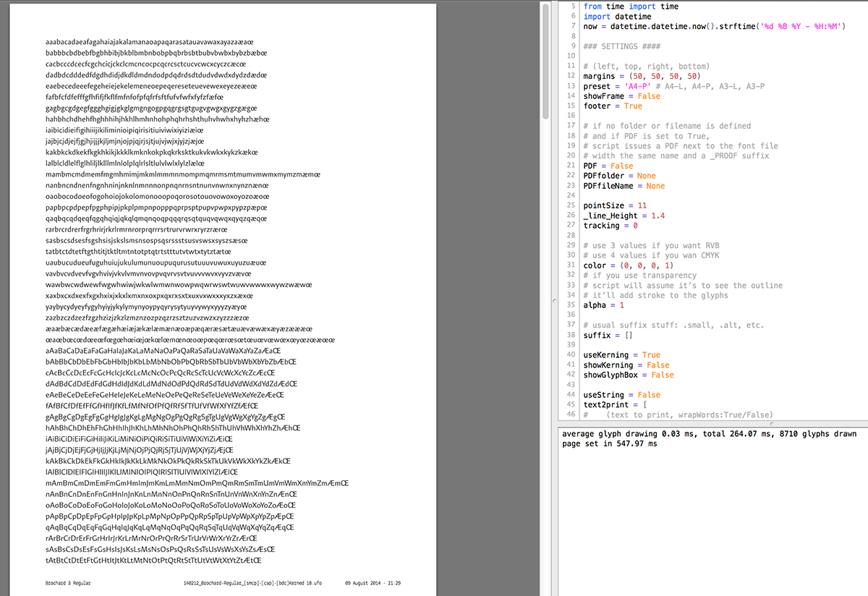Click the _line_Height value 1.4
This screenshot has width=868, height=596.
pos(658,216)
